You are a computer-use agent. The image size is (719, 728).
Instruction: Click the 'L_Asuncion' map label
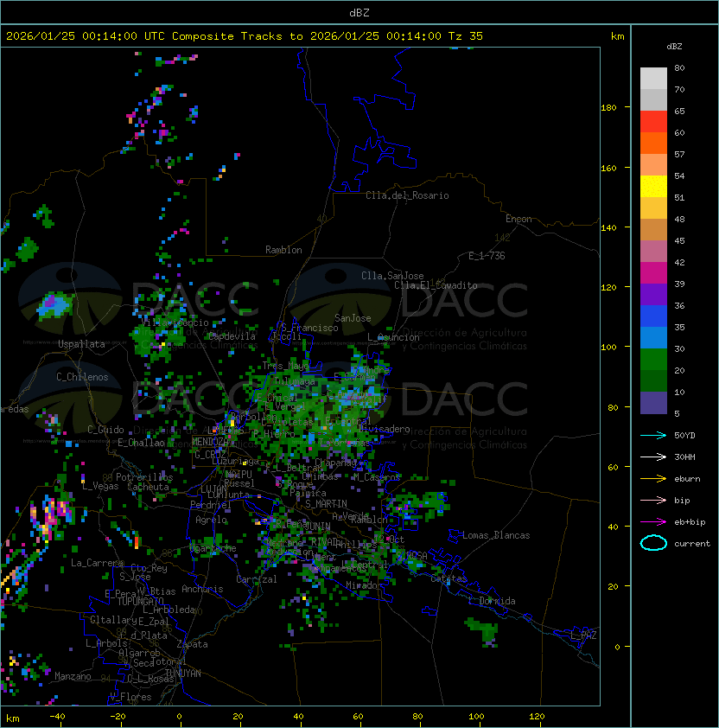(x=393, y=337)
